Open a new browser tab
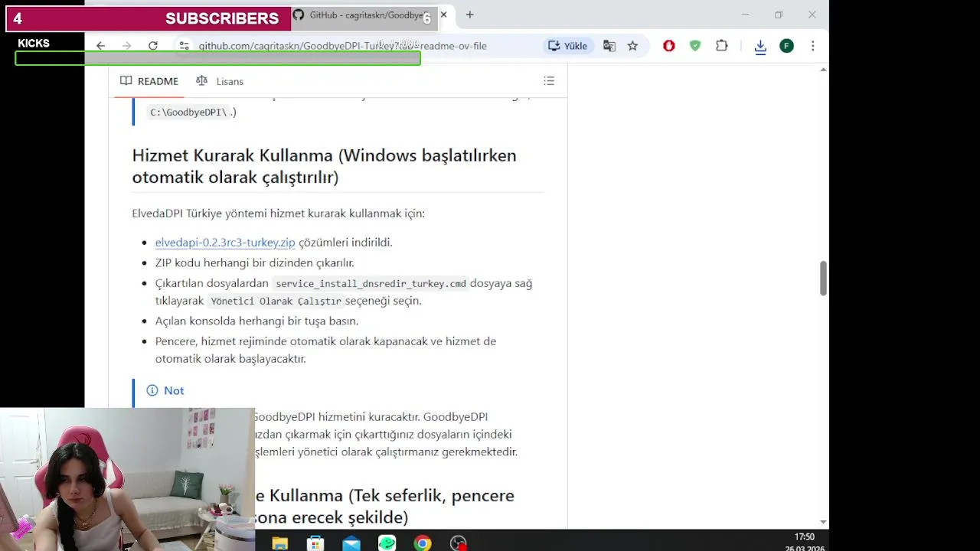Screen dimensions: 980x551 click(x=469, y=15)
